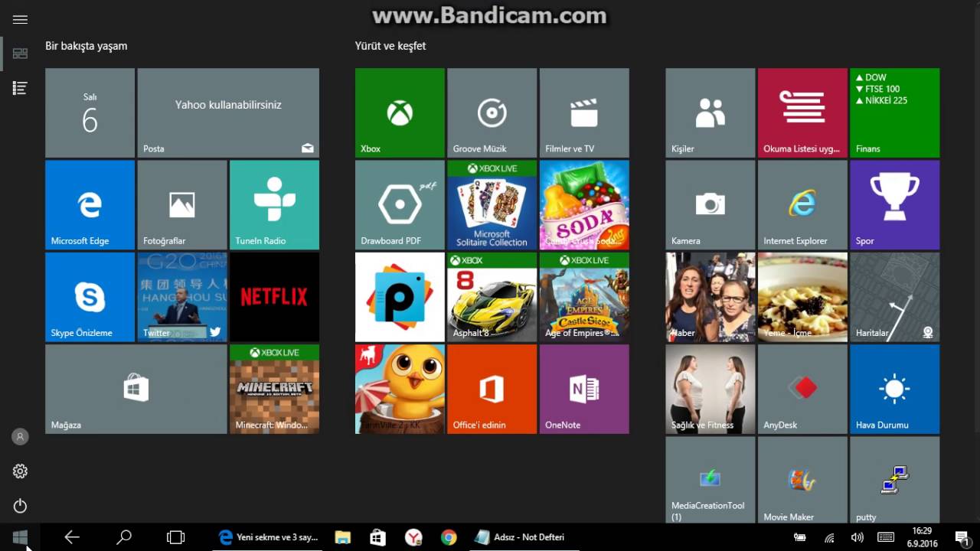980x551 pixels.
Task: Open Action Center notifications icon
Action: tap(962, 537)
